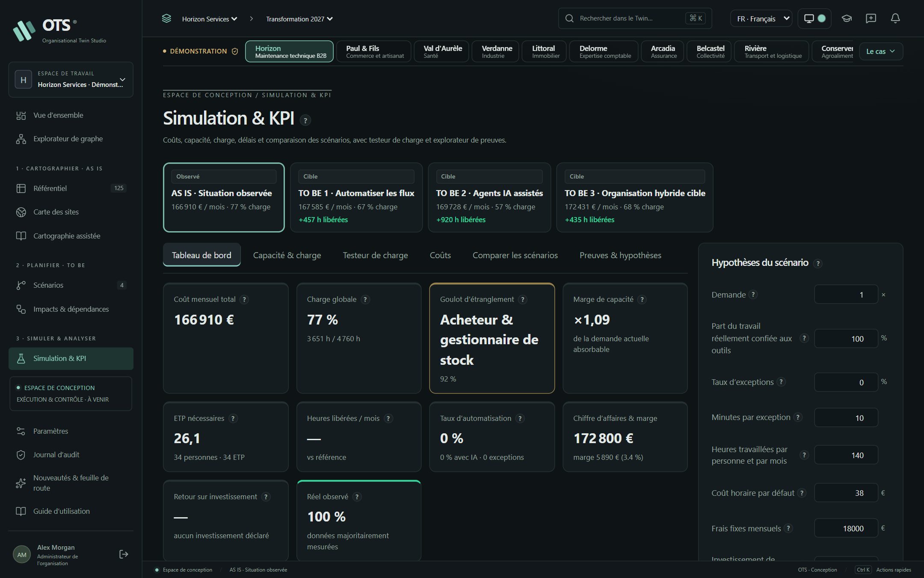Click the layers stack icon beside Horizon Services

point(166,18)
